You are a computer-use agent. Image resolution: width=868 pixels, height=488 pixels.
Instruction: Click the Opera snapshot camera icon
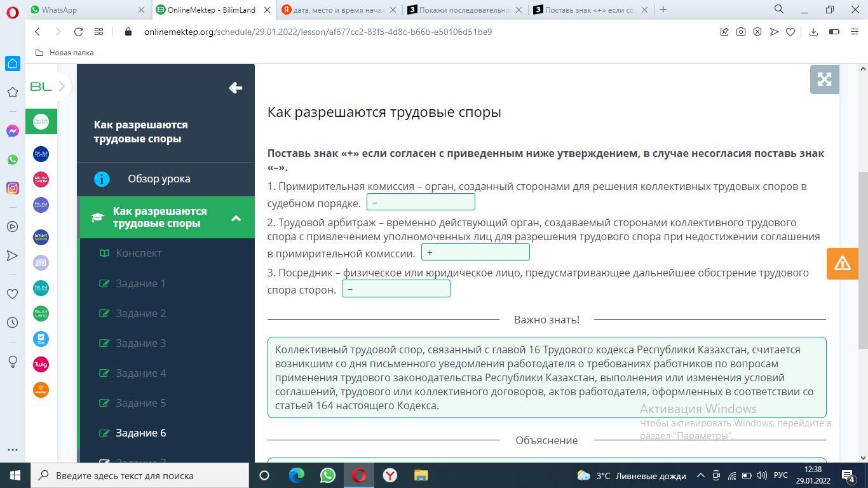tap(741, 32)
